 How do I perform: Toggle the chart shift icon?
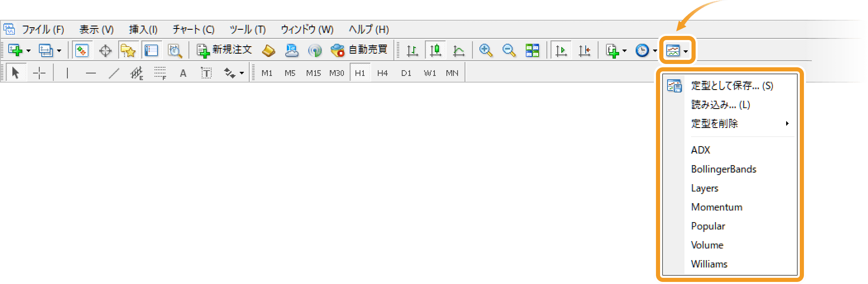click(x=584, y=51)
